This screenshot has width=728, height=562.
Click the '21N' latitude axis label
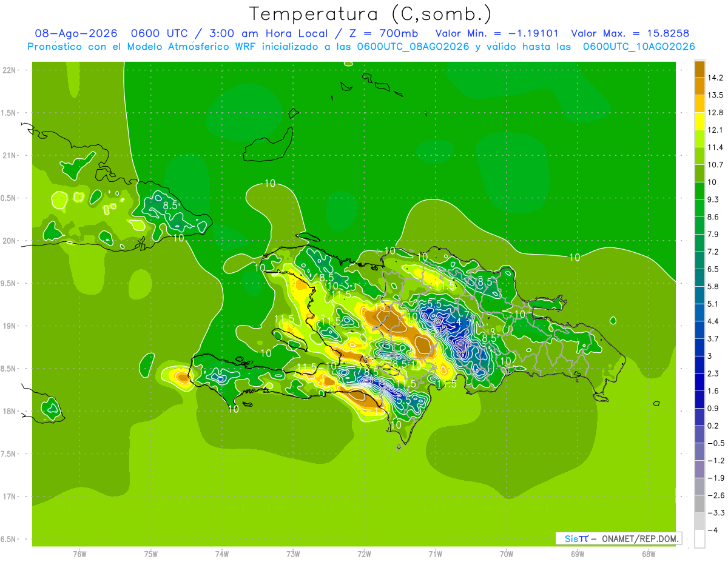coord(9,156)
